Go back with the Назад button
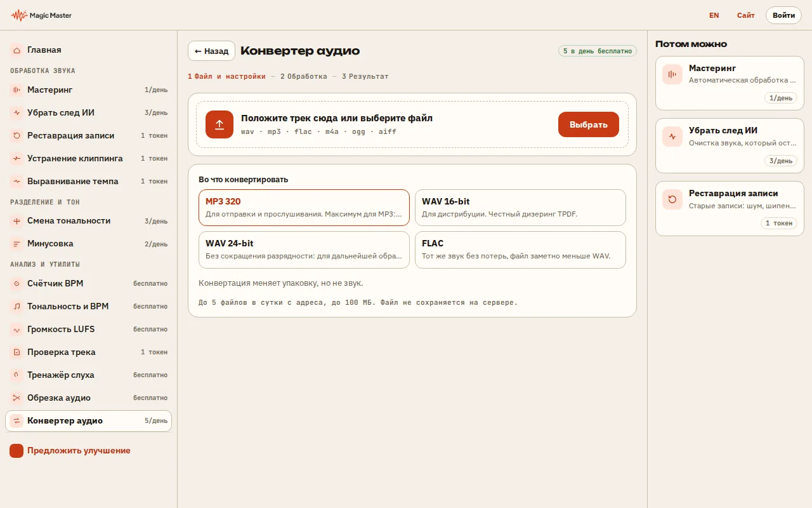The image size is (812, 508). click(x=211, y=51)
